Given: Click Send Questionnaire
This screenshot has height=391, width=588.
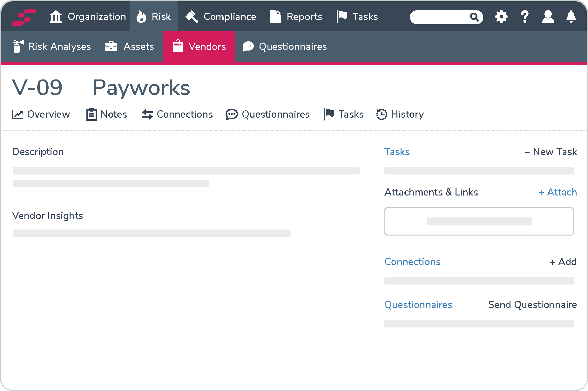Looking at the screenshot, I should (532, 305).
